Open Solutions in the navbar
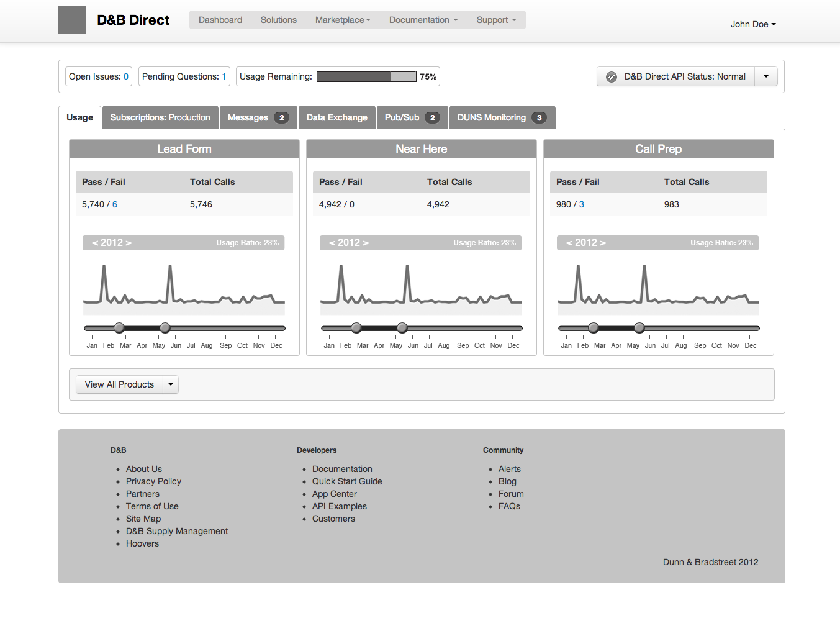840x636 pixels. coord(279,20)
